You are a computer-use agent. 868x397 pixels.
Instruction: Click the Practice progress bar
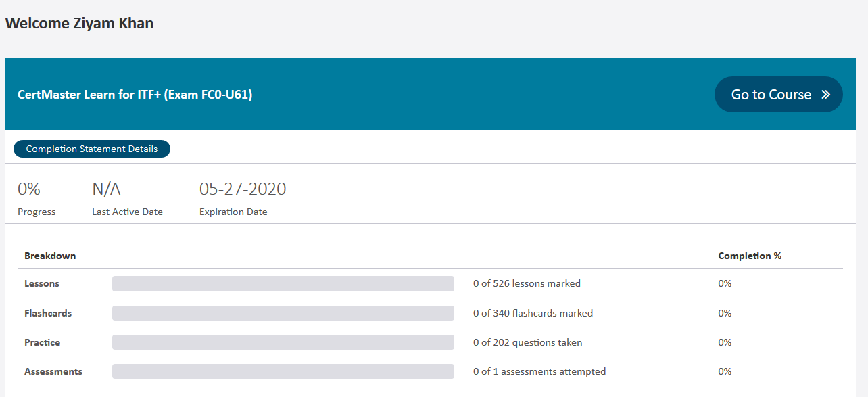[x=283, y=342]
